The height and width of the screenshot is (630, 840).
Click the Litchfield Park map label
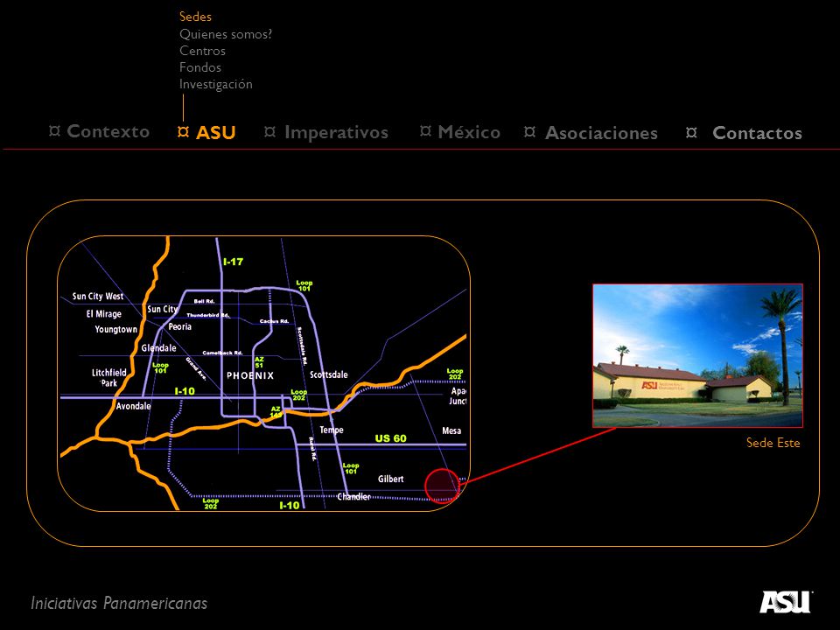109,378
